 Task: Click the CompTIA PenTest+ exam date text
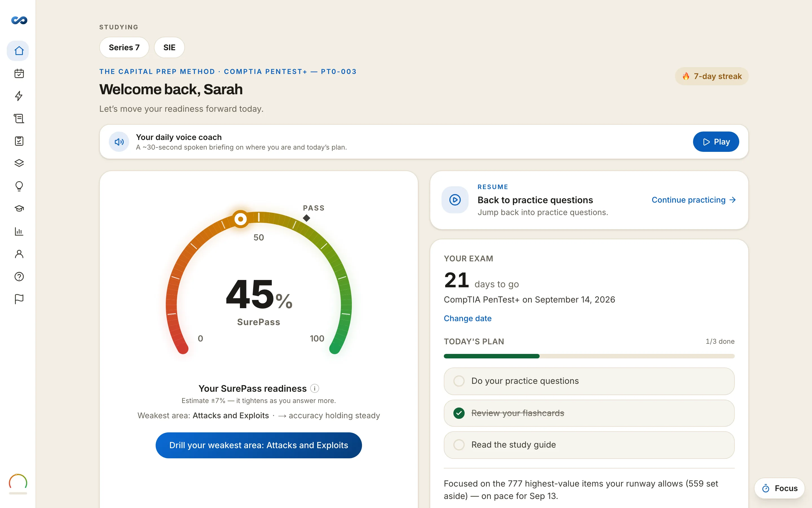[x=529, y=300]
